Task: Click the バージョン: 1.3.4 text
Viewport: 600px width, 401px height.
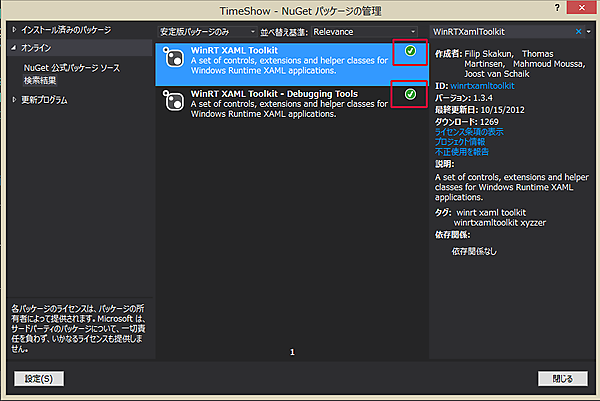Action: click(x=463, y=98)
